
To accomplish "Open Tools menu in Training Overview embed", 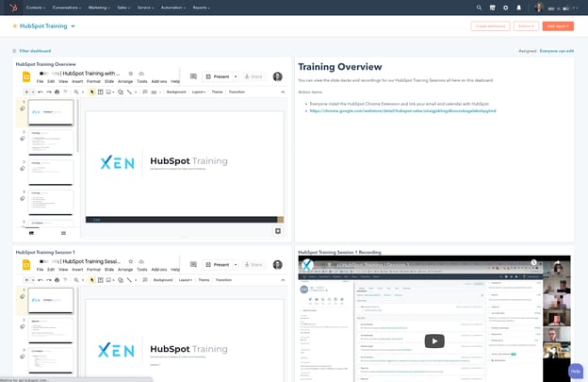I will pyautogui.click(x=141, y=81).
